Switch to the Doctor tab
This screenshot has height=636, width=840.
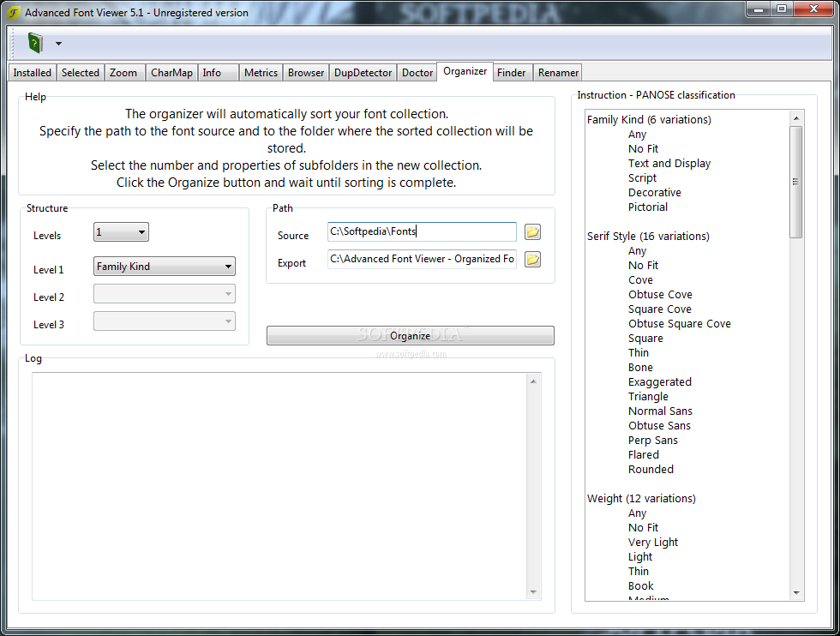[x=417, y=72]
